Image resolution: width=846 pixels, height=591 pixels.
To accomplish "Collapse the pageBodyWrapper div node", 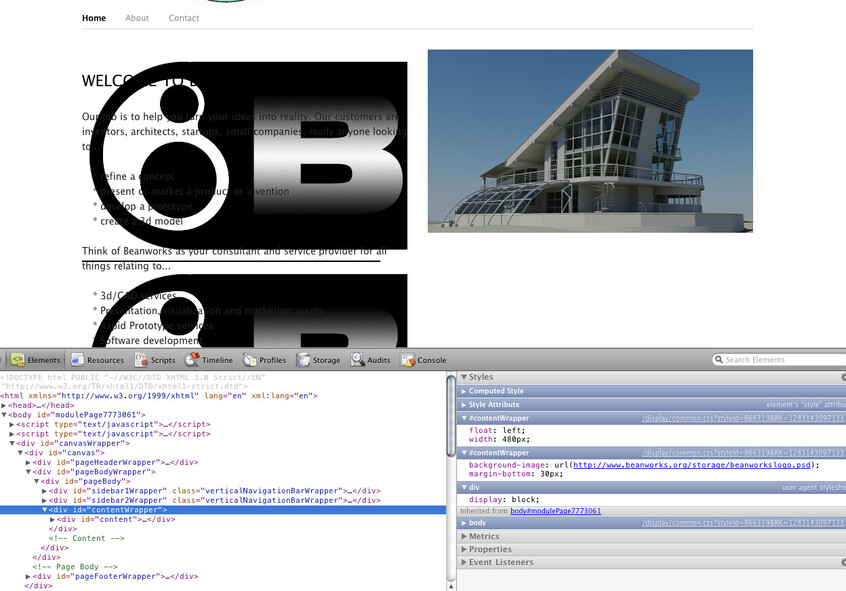I will (x=28, y=472).
